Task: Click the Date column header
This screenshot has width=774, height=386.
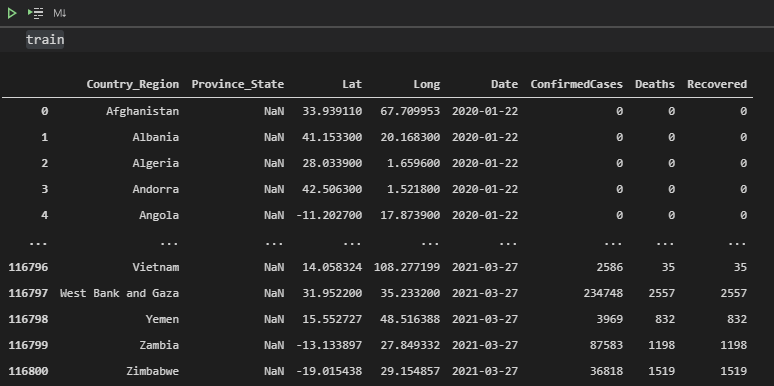Action: tap(504, 84)
